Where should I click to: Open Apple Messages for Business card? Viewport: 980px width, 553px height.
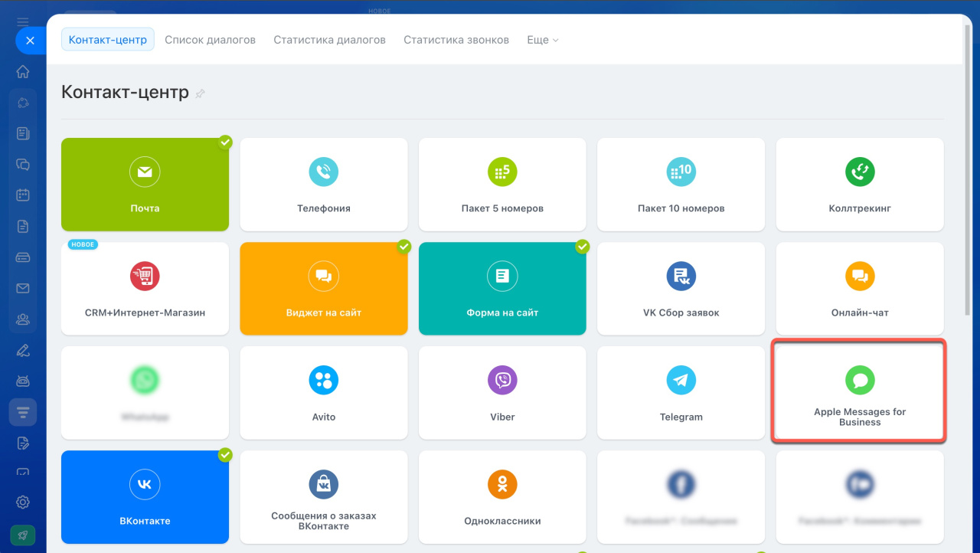click(860, 392)
